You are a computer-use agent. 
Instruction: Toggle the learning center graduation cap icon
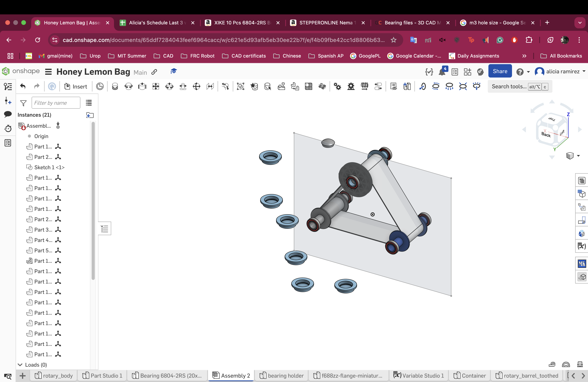[x=174, y=71]
